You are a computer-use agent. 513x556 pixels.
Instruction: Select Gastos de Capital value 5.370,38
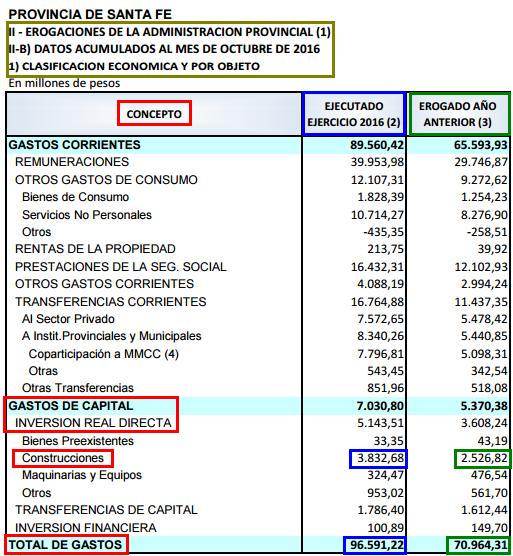tap(484, 406)
